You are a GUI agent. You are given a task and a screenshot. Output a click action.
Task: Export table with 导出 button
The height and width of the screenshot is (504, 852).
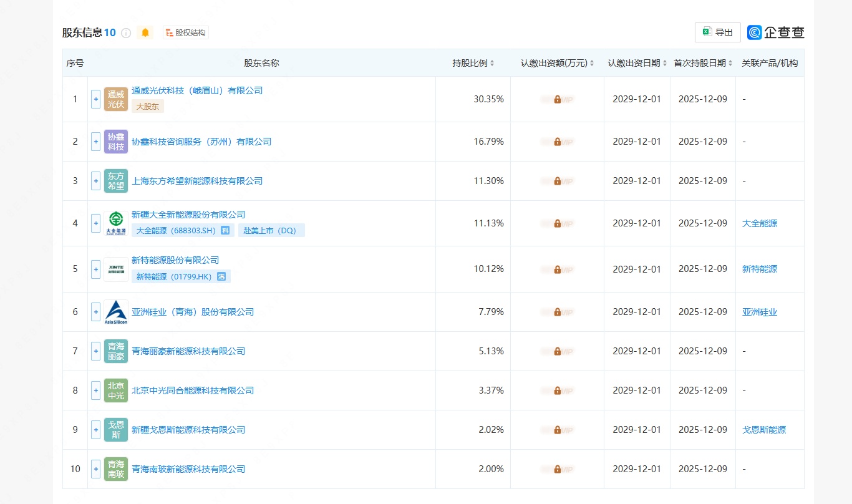point(718,32)
